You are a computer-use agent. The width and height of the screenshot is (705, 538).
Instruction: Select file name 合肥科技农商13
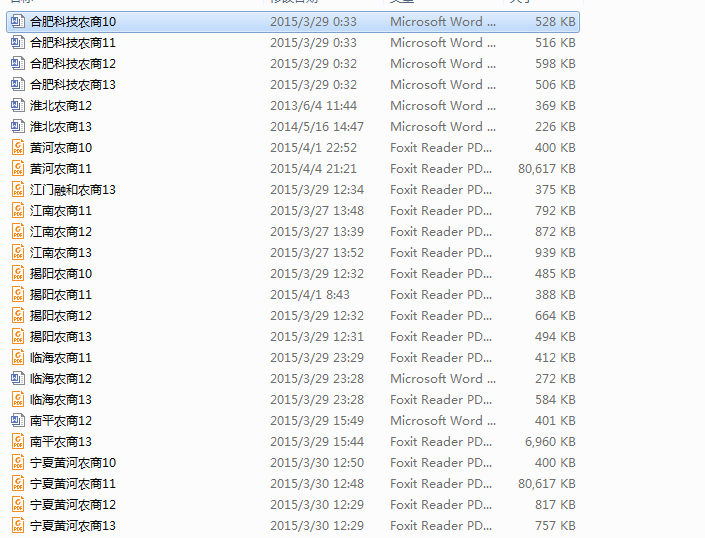point(73,84)
